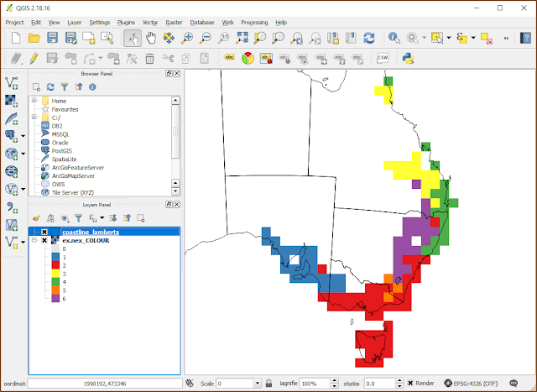The height and width of the screenshot is (392, 537).
Task: Open project using the folder icon
Action: pyautogui.click(x=34, y=37)
